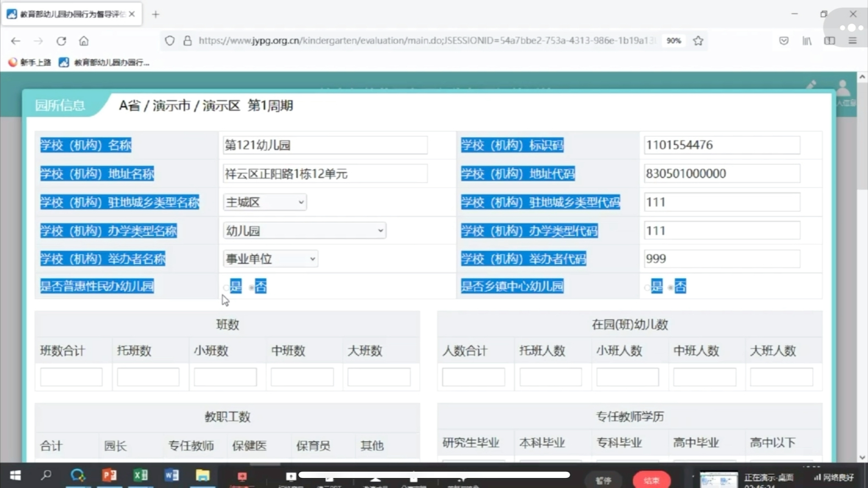Open File Explorer from the taskbar
Viewport: 868px width, 488px height.
click(202, 475)
